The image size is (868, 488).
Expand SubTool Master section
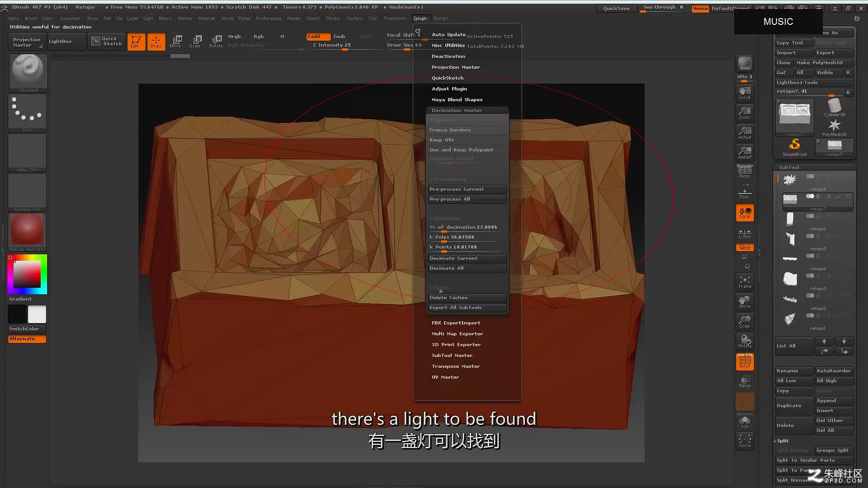(x=452, y=355)
